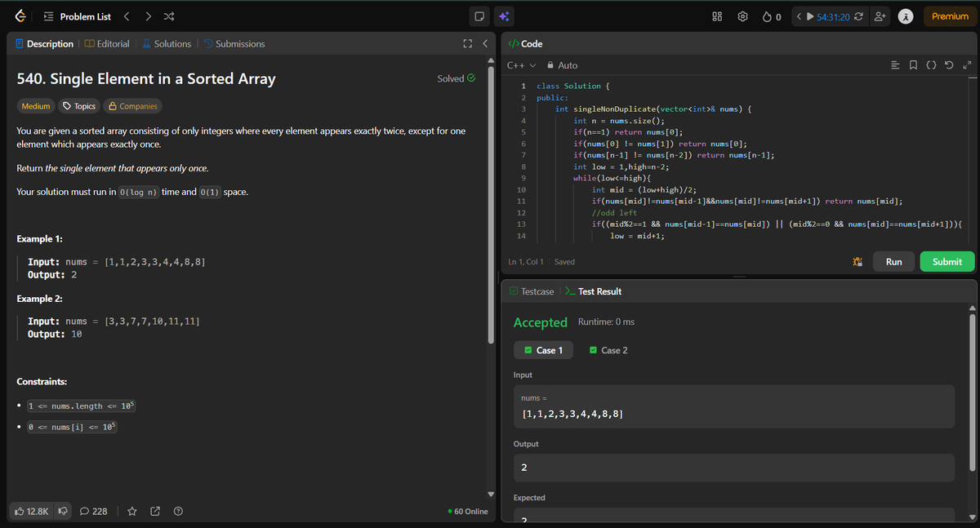Click the 'Ln 1, Col 1' status text
980x528 pixels.
tap(526, 262)
